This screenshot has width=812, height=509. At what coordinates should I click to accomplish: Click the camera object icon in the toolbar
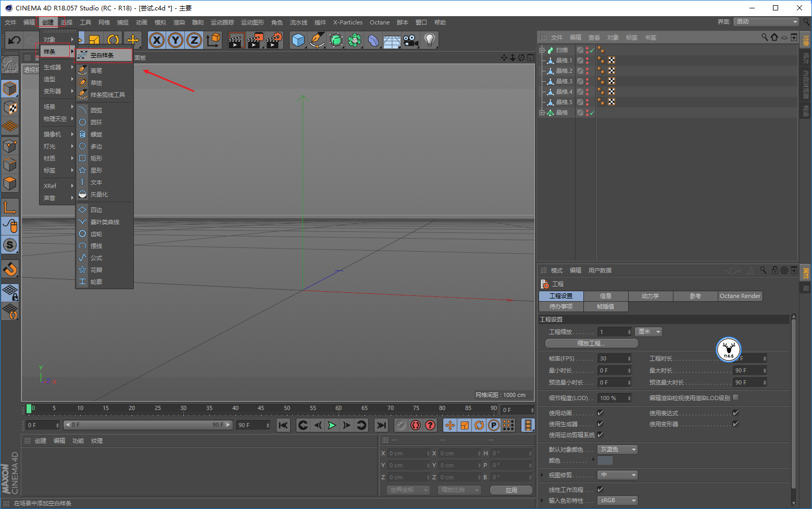pyautogui.click(x=411, y=40)
